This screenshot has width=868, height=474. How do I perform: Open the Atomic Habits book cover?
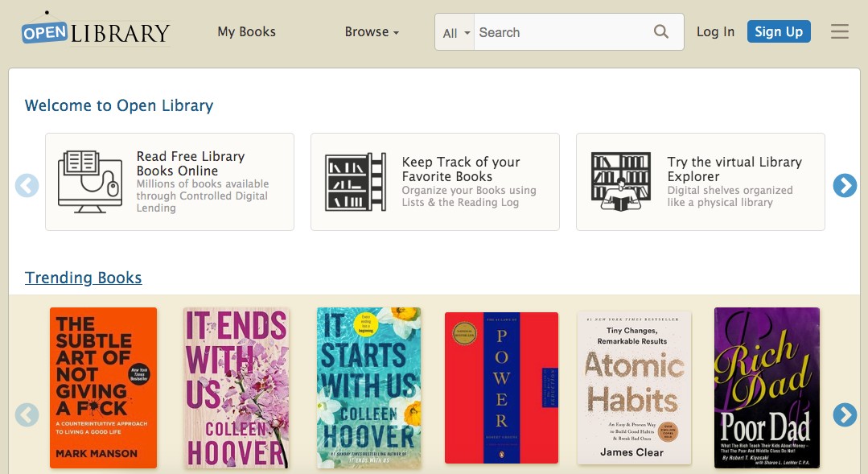click(x=634, y=387)
